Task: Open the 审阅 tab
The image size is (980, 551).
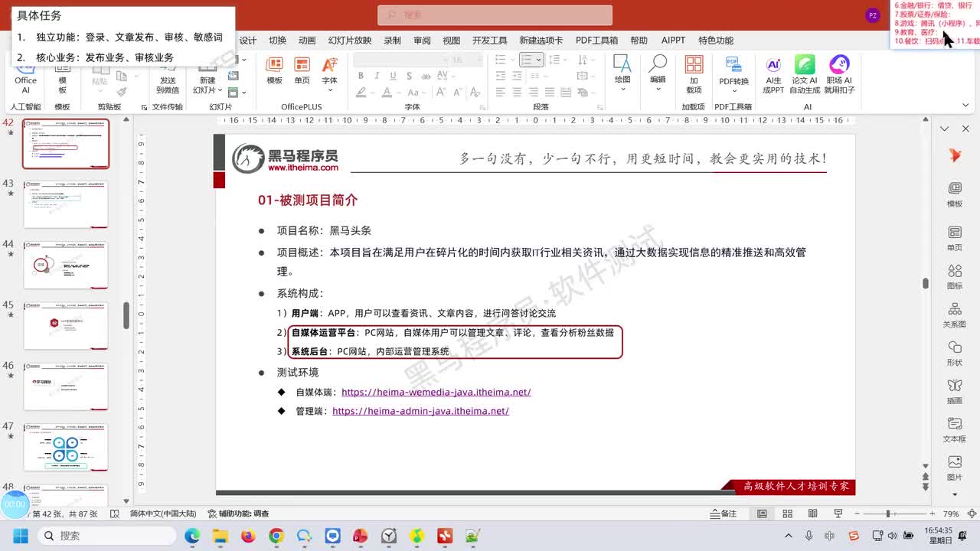Action: pos(422,41)
